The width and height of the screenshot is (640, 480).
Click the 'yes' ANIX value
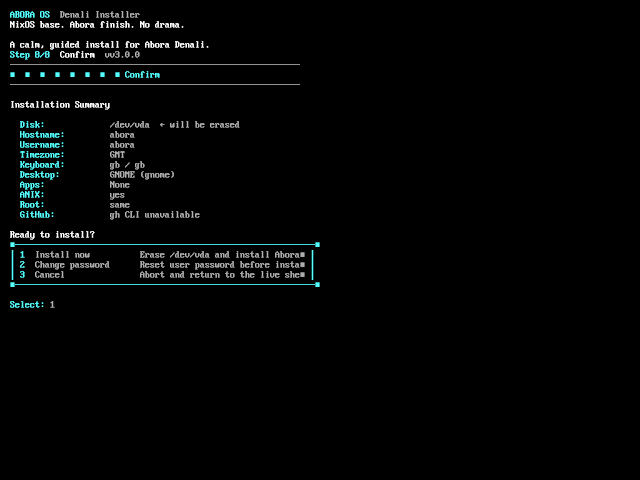(x=117, y=195)
